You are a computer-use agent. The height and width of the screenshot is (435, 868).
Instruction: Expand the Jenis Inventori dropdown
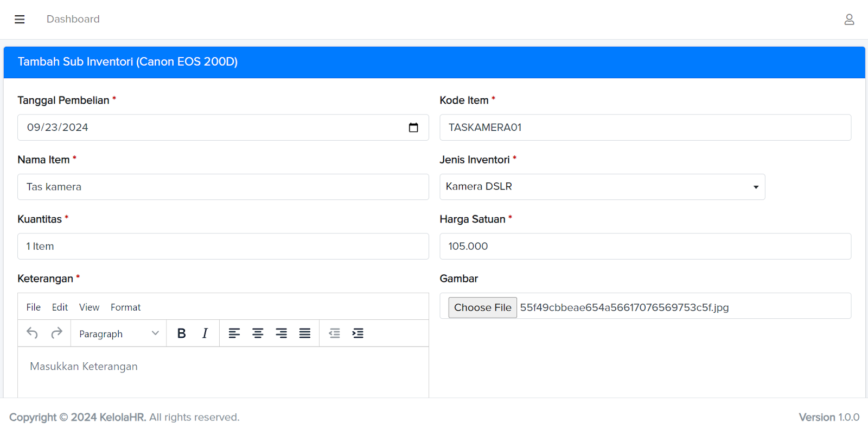point(602,187)
